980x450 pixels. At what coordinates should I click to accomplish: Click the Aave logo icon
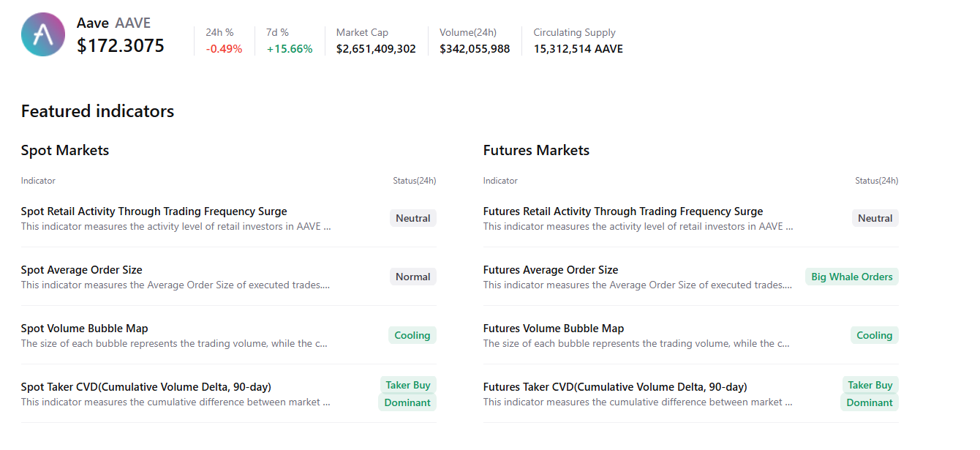point(42,34)
